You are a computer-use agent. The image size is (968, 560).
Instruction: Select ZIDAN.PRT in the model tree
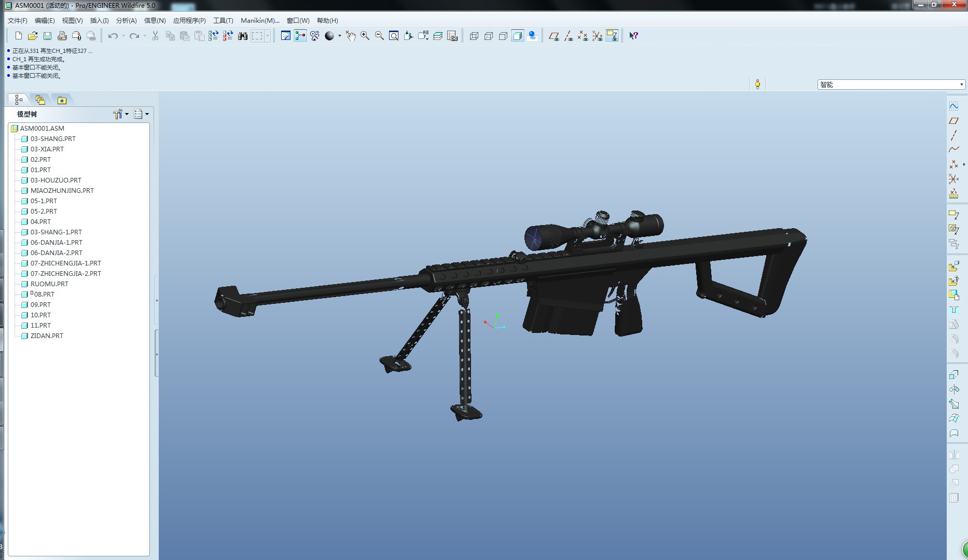(46, 335)
